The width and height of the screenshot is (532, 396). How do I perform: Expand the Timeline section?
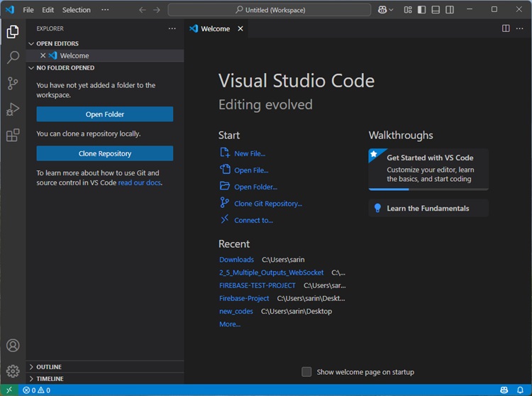[31, 379]
